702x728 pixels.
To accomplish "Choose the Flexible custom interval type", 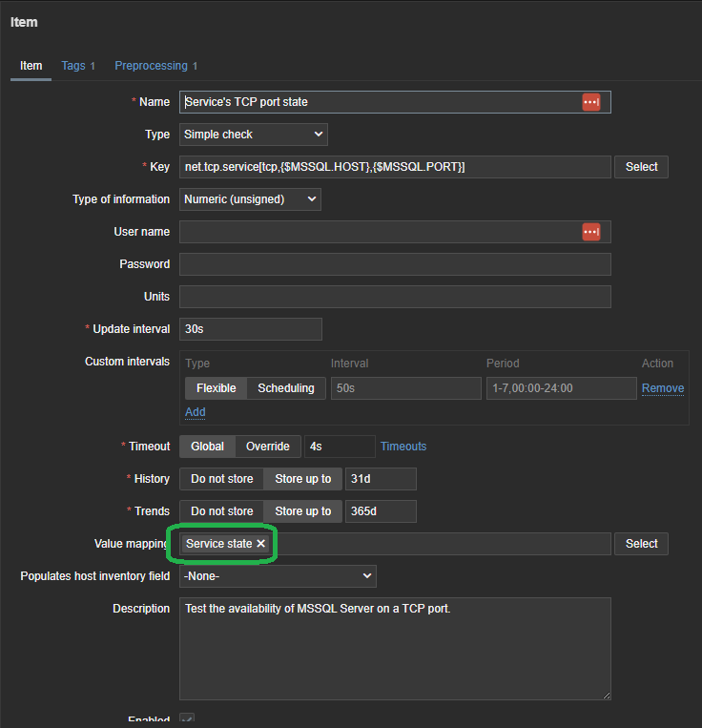I will click(x=216, y=388).
